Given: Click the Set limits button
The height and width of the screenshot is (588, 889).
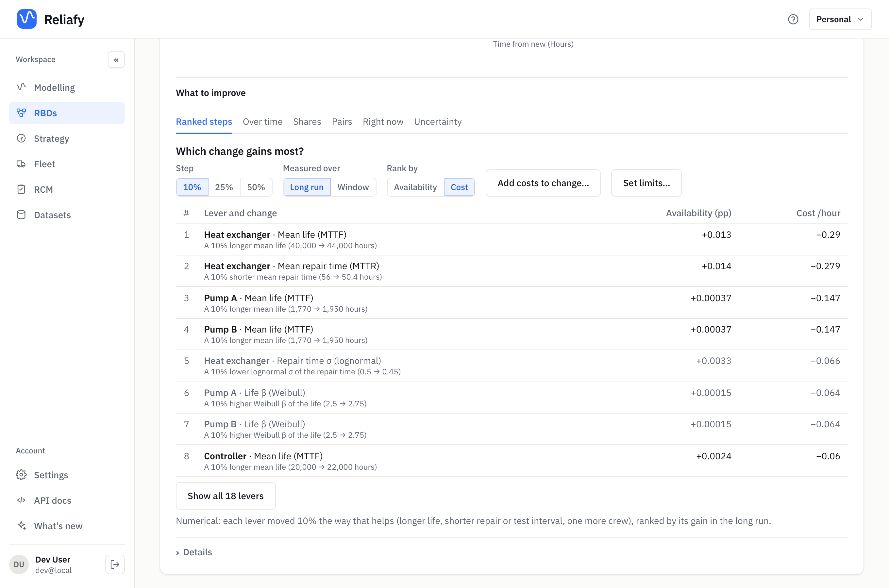Looking at the screenshot, I should 646,183.
